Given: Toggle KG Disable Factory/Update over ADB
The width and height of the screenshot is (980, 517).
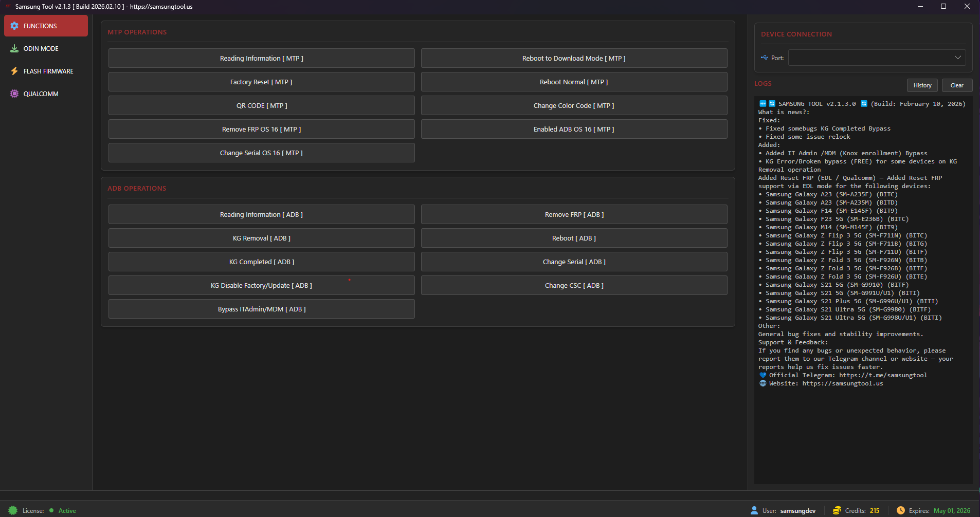Looking at the screenshot, I should [x=261, y=285].
